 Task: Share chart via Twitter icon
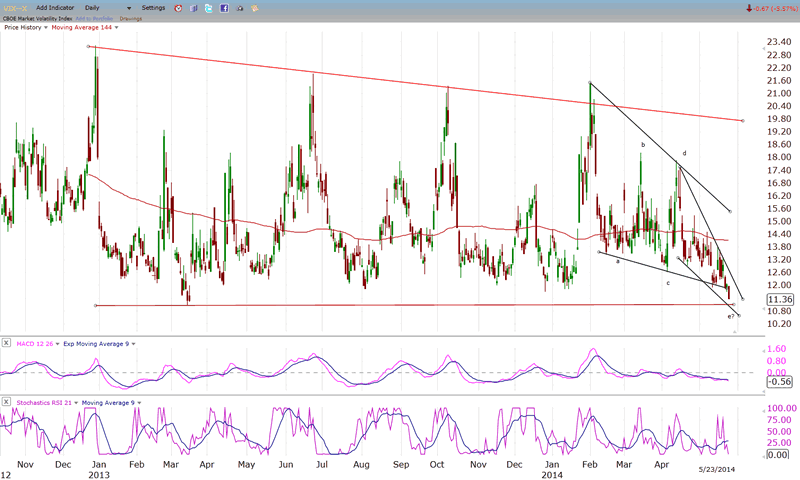tap(208, 8)
